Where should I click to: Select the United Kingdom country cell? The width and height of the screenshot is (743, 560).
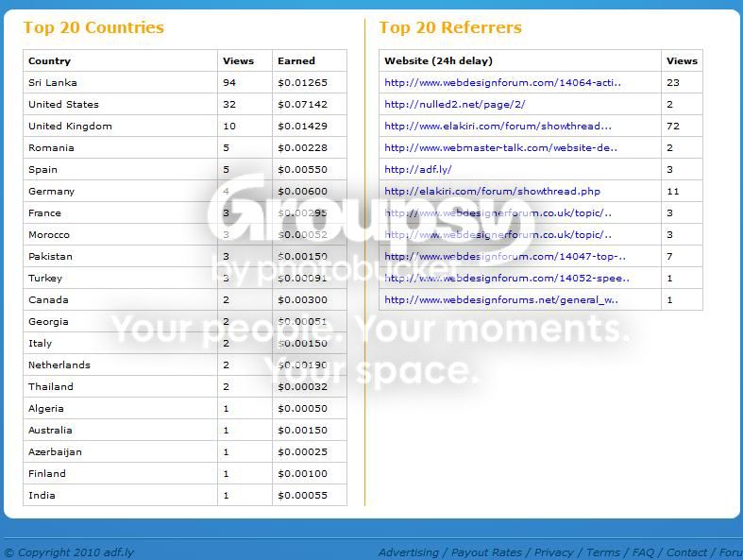[120, 127]
